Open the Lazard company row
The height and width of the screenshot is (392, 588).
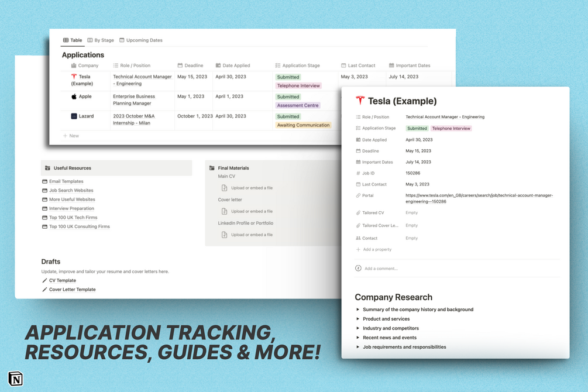[86, 116]
